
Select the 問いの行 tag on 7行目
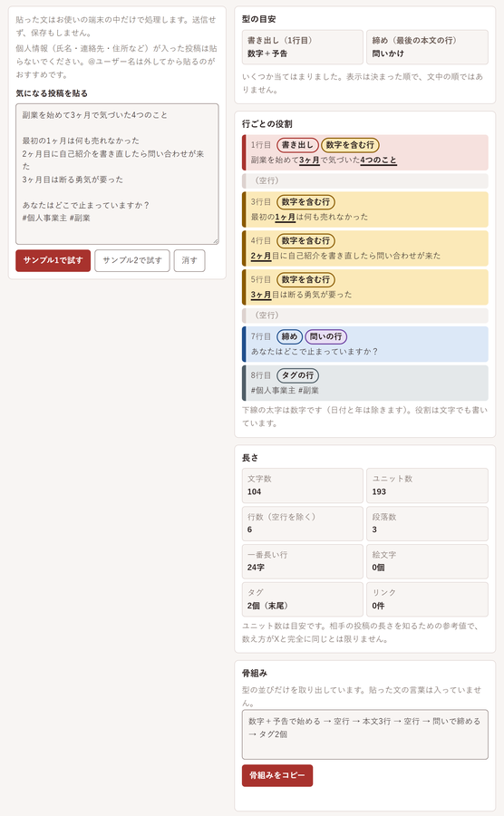326,336
